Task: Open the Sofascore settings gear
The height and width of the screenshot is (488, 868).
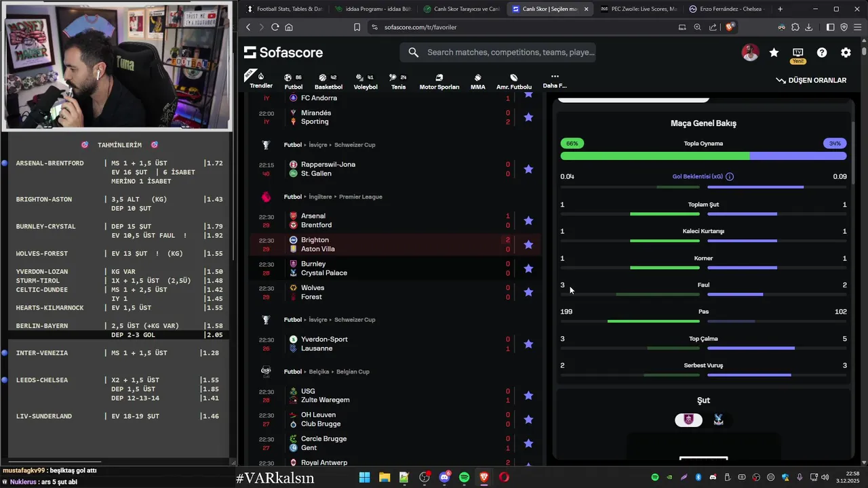Action: pos(846,52)
